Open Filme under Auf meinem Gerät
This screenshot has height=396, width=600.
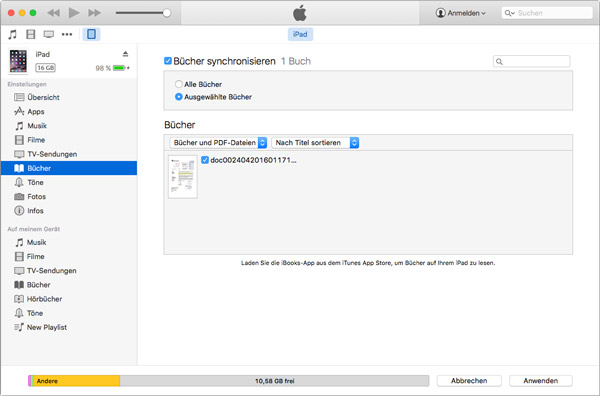69,256
